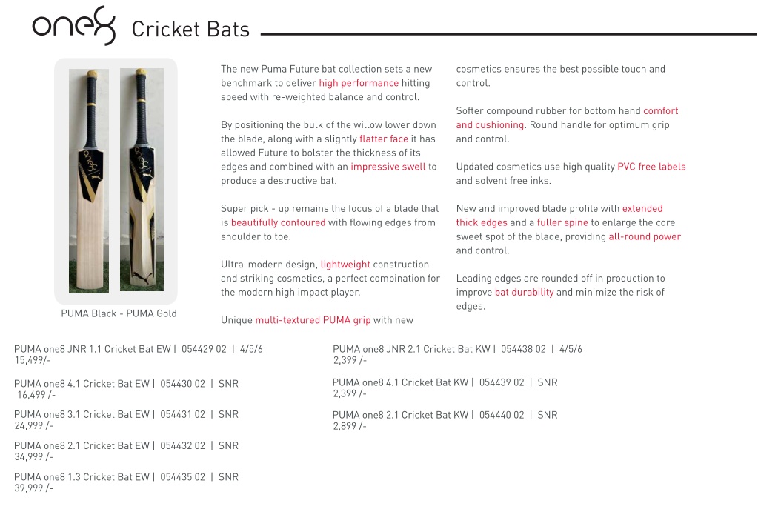Click the 'bat durability' highlighted text
The width and height of the screenshot is (758, 532).
pos(525,293)
